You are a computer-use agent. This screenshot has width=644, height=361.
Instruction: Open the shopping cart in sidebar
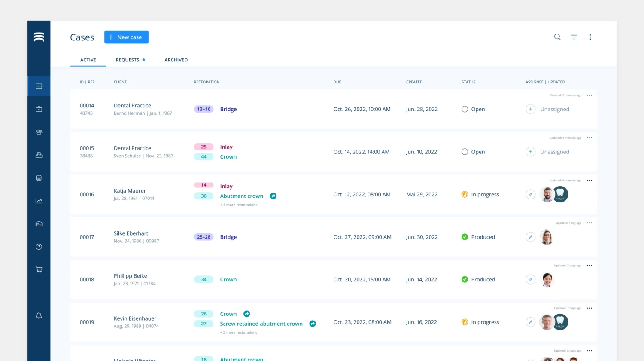coord(39,269)
